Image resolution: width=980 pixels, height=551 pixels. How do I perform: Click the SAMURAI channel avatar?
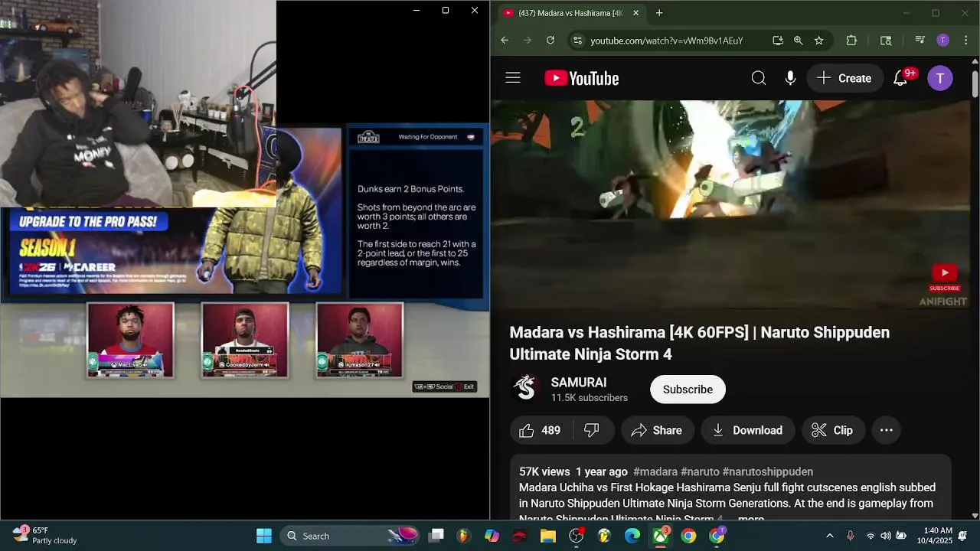525,389
